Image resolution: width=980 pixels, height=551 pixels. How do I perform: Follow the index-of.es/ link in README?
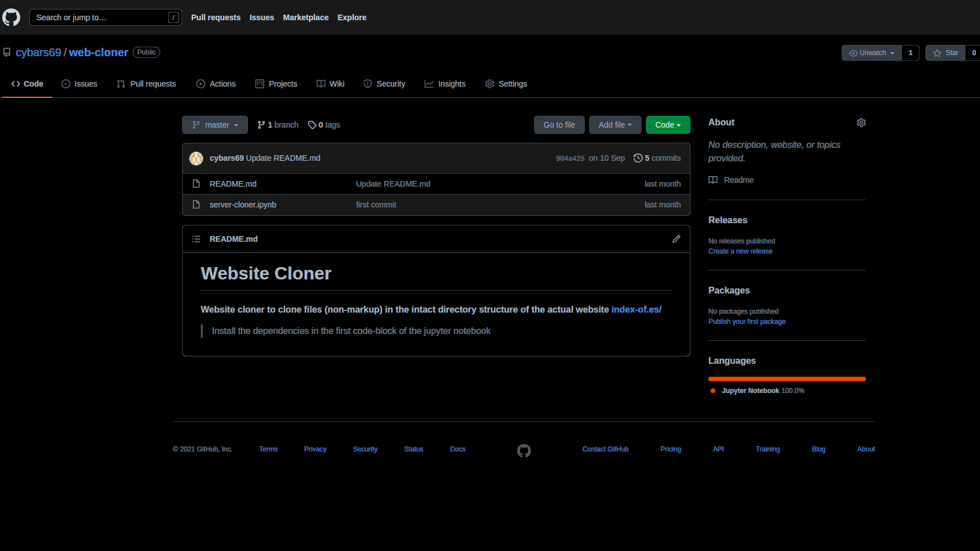(x=636, y=309)
